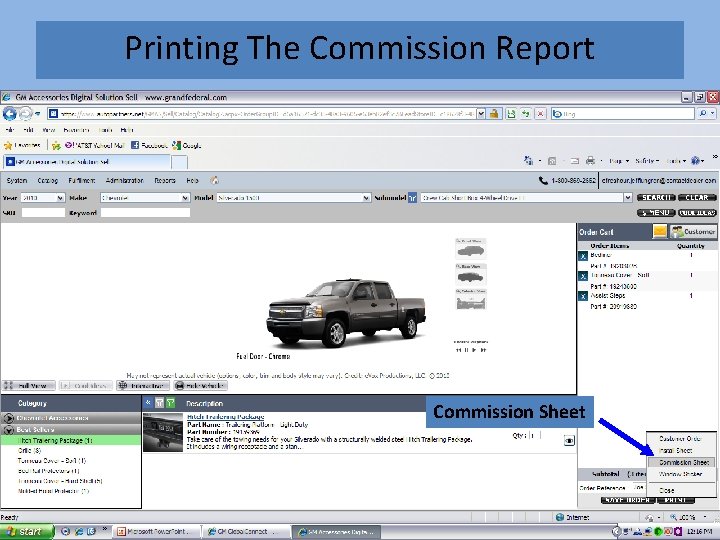
Task: Click the Start button on taskbar
Action: (27, 532)
